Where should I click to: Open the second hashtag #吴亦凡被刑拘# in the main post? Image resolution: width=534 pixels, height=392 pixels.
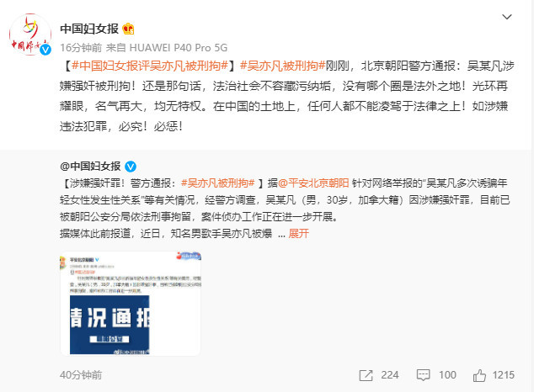pyautogui.click(x=283, y=66)
